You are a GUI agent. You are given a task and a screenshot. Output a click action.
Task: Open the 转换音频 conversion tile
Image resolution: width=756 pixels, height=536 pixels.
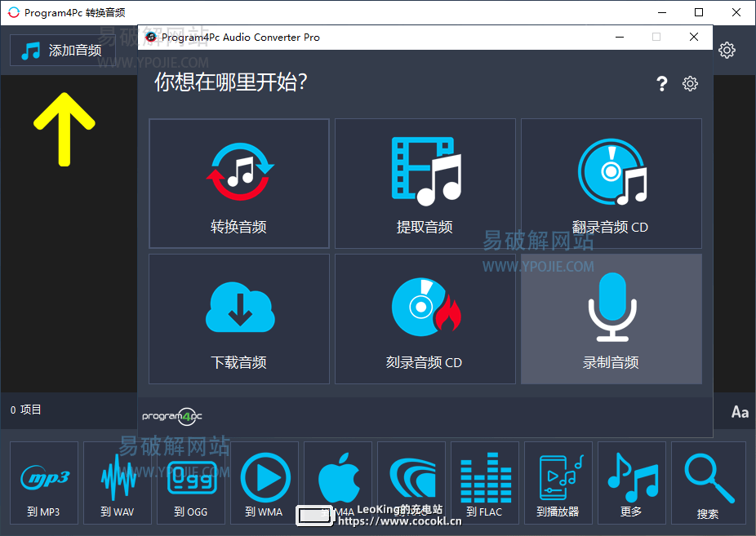coord(238,183)
